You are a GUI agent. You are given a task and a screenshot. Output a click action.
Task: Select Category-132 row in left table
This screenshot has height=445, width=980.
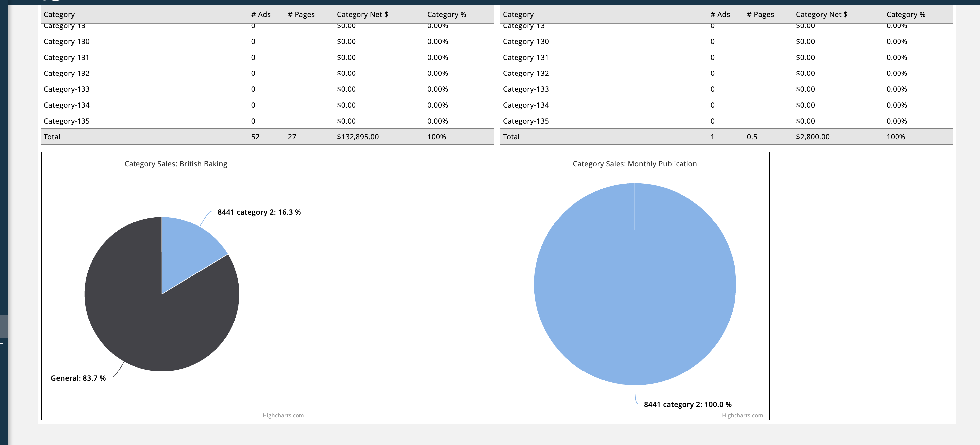[x=267, y=73]
